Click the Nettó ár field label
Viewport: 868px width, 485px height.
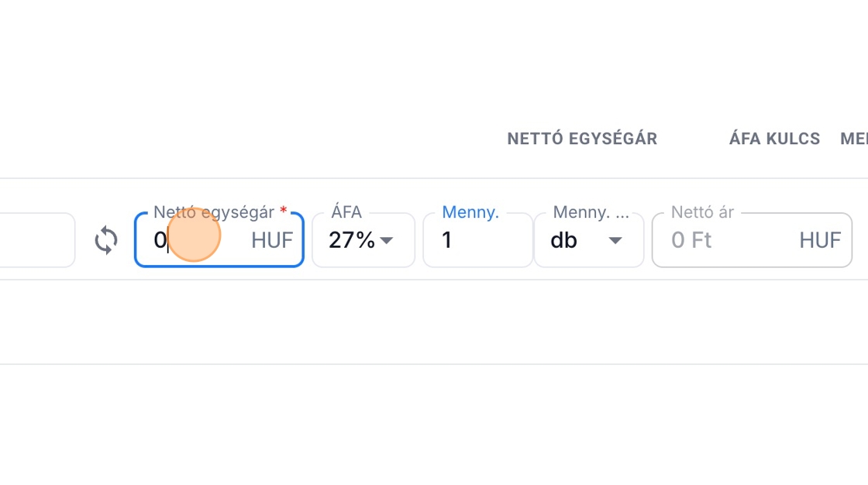[x=703, y=212]
